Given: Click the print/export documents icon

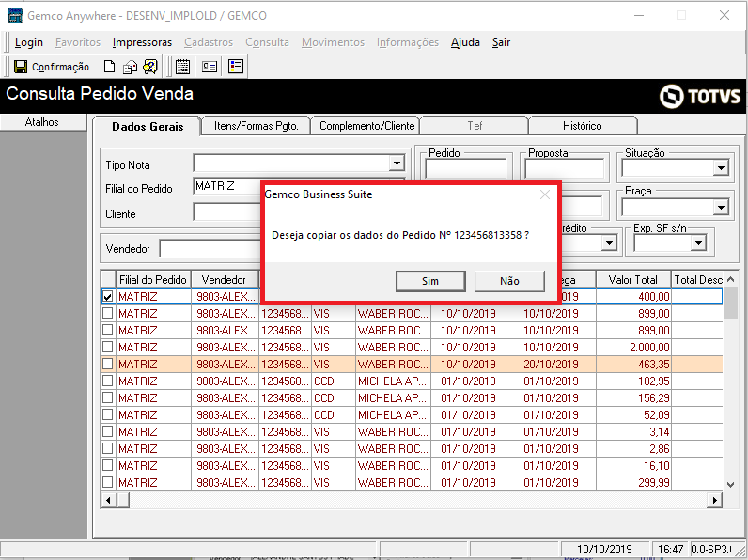Looking at the screenshot, I should click(130, 67).
